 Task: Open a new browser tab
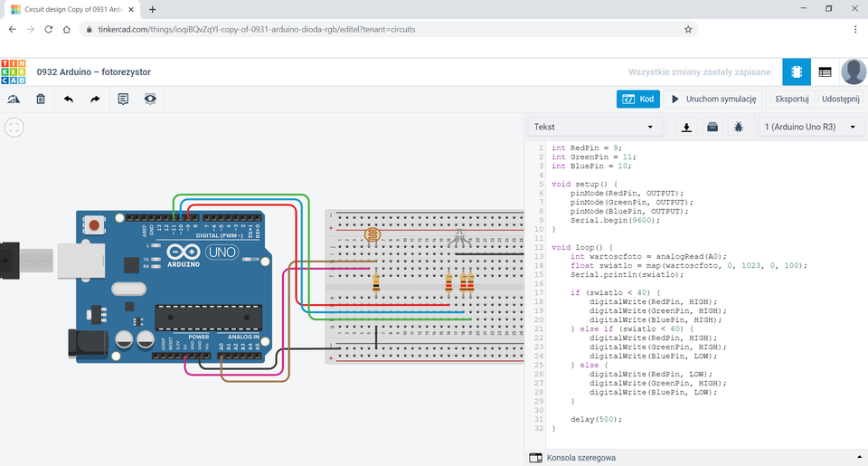click(x=152, y=9)
